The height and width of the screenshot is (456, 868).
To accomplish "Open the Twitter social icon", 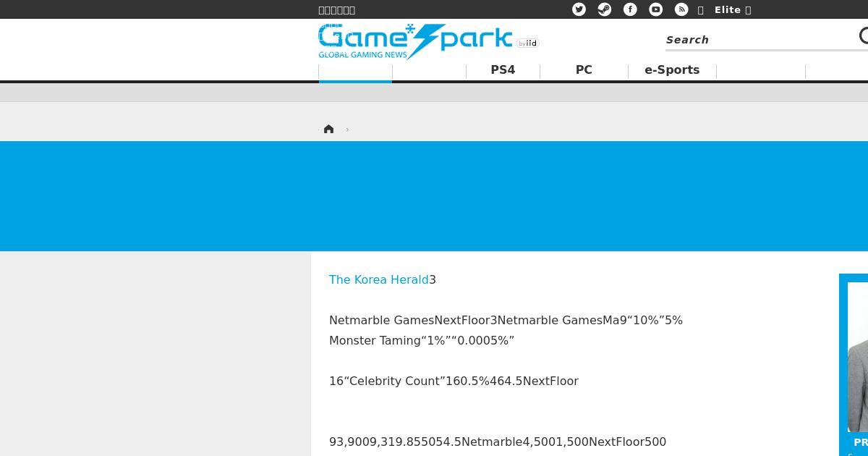I will point(579,9).
